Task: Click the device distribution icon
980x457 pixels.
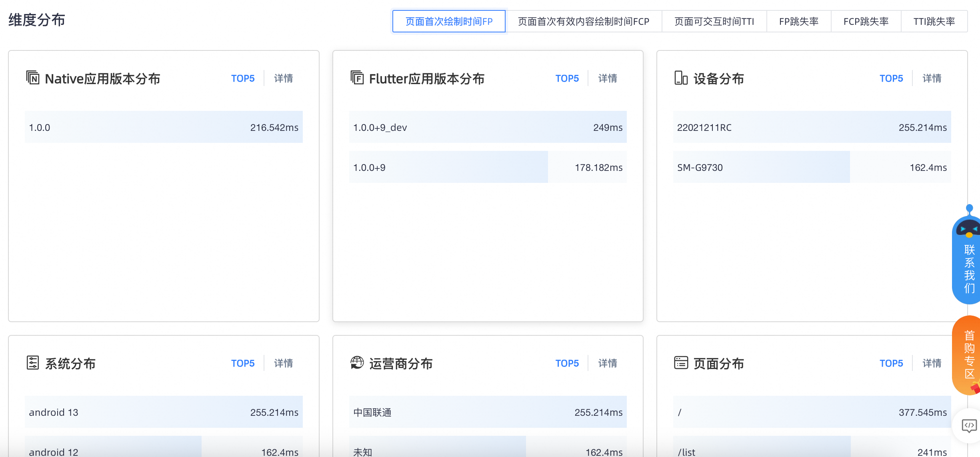Action: tap(681, 78)
